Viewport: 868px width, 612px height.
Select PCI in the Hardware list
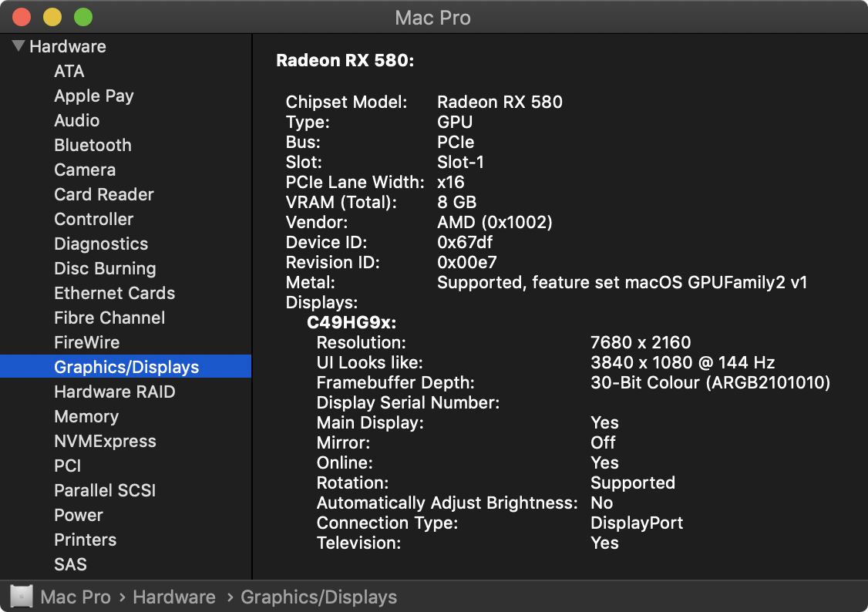[68, 466]
